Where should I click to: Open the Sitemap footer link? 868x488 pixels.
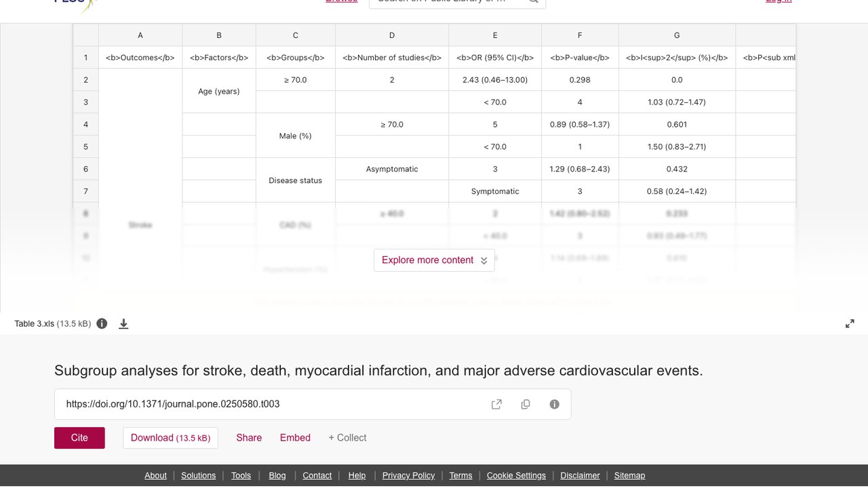629,475
